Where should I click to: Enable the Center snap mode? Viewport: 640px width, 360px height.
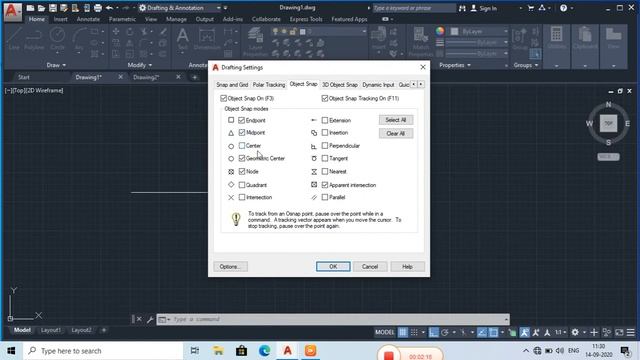click(242, 146)
